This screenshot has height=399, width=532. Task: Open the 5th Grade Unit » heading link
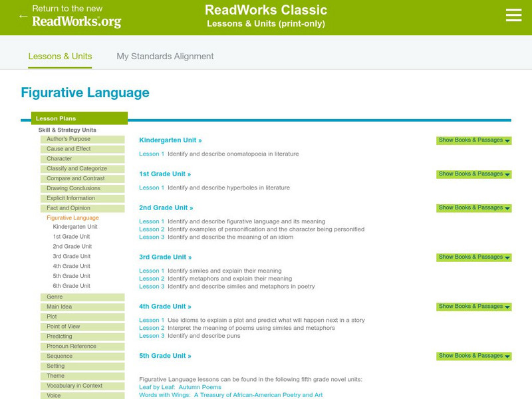click(x=165, y=356)
